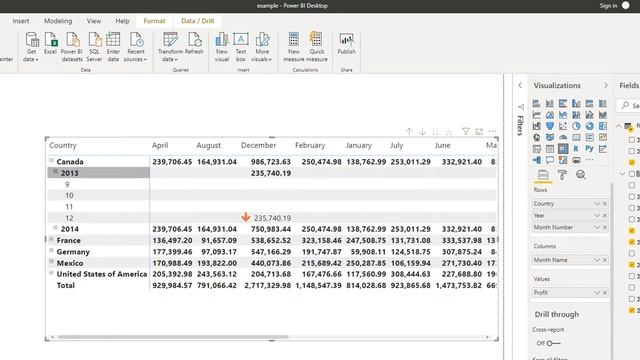The height and width of the screenshot is (360, 640).
Task: Expand the Germany row in matrix
Action: (51, 250)
